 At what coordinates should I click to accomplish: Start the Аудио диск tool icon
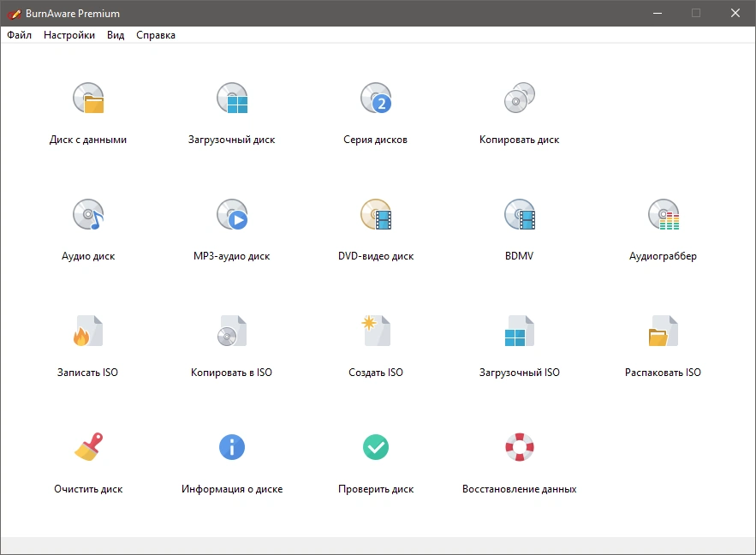click(x=88, y=215)
